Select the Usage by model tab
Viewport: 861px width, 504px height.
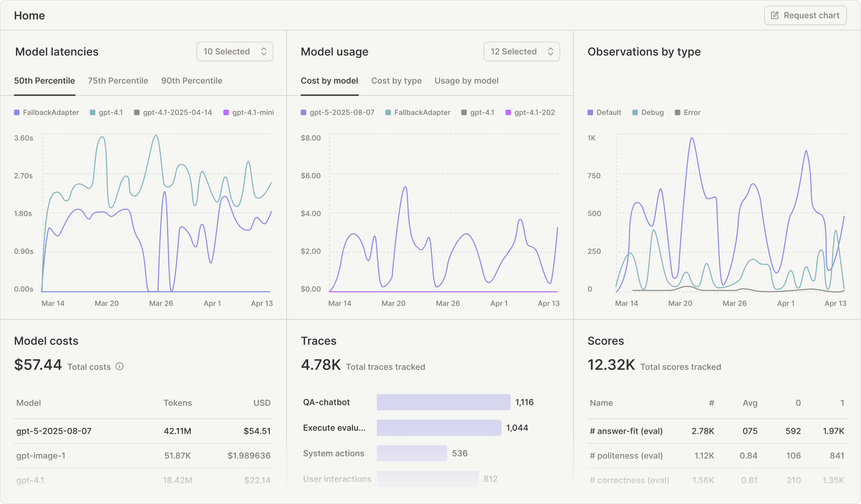466,81
